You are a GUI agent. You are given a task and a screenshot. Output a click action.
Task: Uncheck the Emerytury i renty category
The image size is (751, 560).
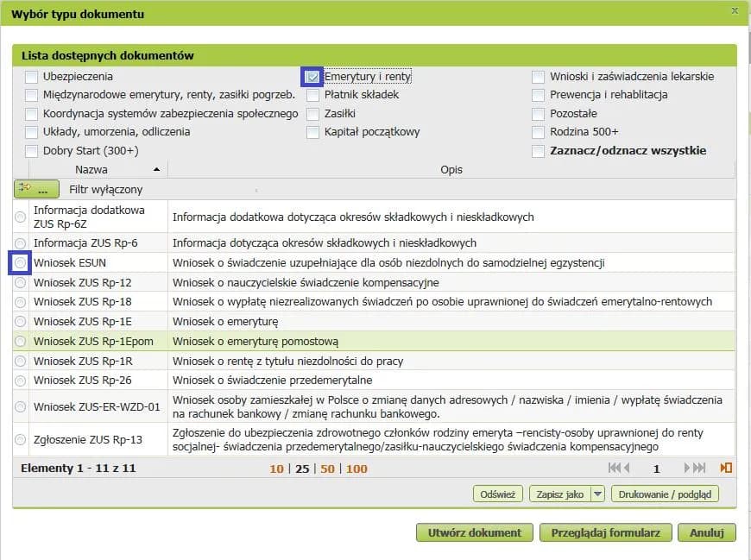coord(313,76)
